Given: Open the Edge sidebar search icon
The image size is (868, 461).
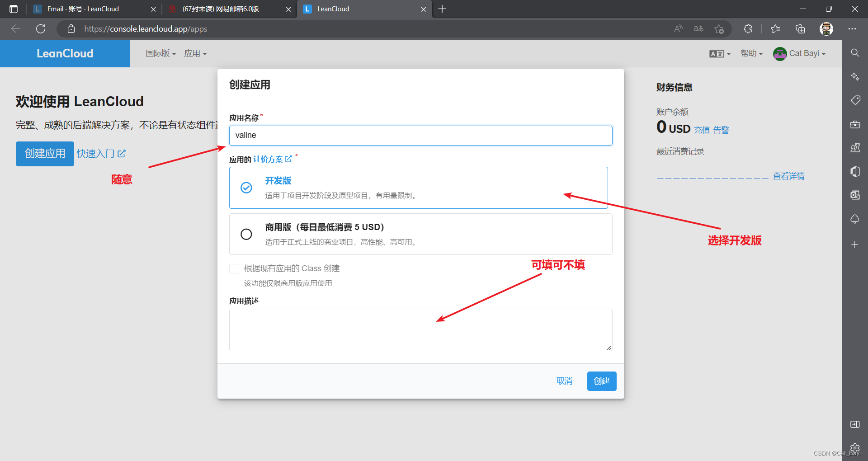Looking at the screenshot, I should [855, 53].
